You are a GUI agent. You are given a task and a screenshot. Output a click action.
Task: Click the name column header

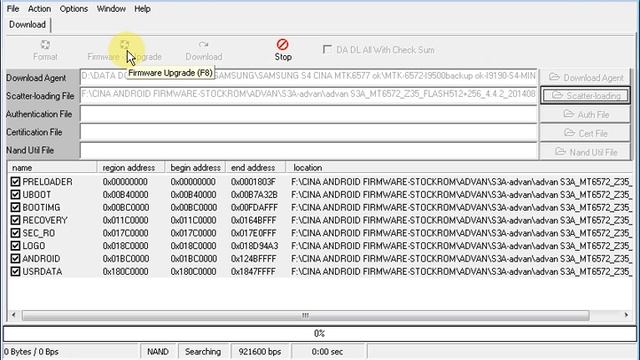52,167
